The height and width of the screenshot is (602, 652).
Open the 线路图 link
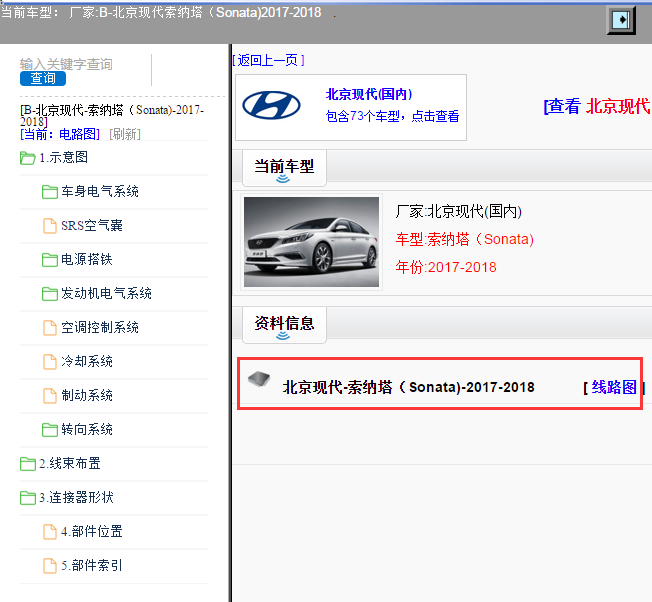point(614,387)
